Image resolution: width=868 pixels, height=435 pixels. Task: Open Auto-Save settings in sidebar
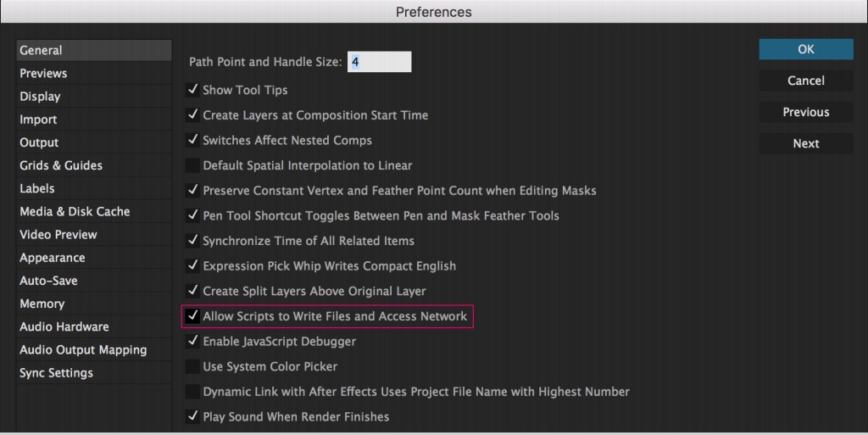[x=48, y=281]
